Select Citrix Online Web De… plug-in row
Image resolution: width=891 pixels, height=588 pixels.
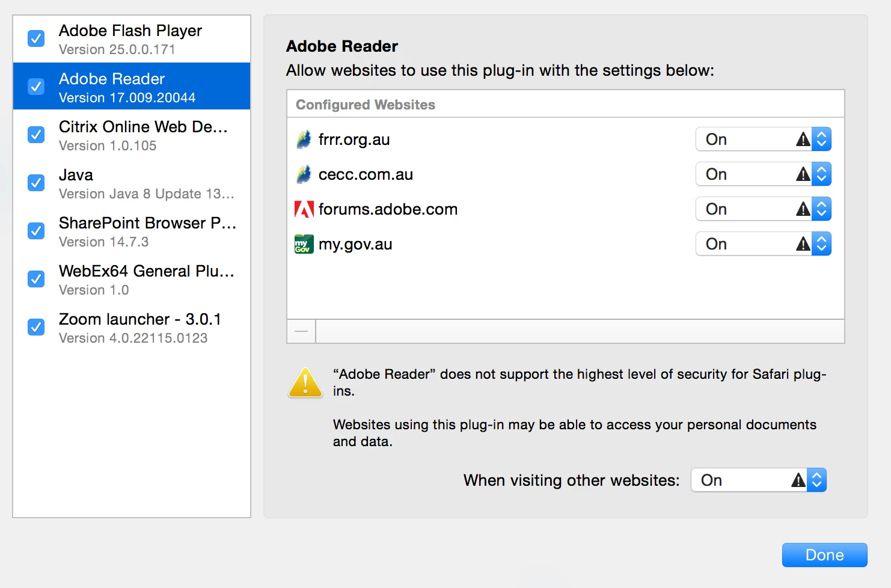click(132, 135)
